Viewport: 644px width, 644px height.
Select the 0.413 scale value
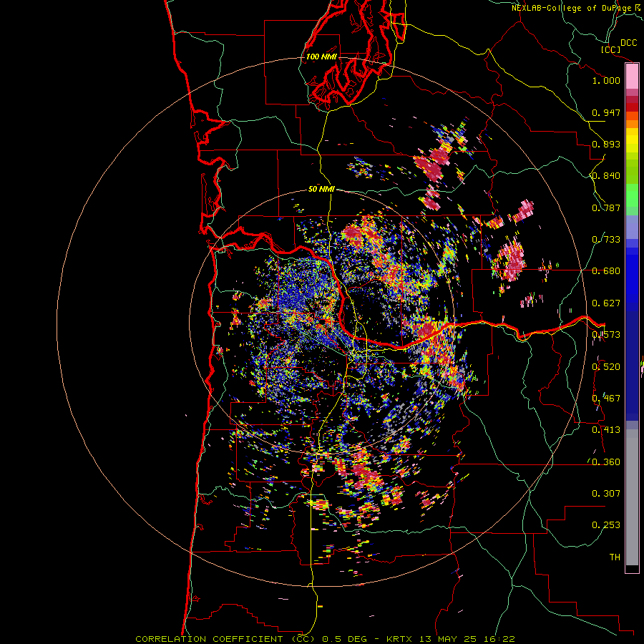pyautogui.click(x=606, y=430)
